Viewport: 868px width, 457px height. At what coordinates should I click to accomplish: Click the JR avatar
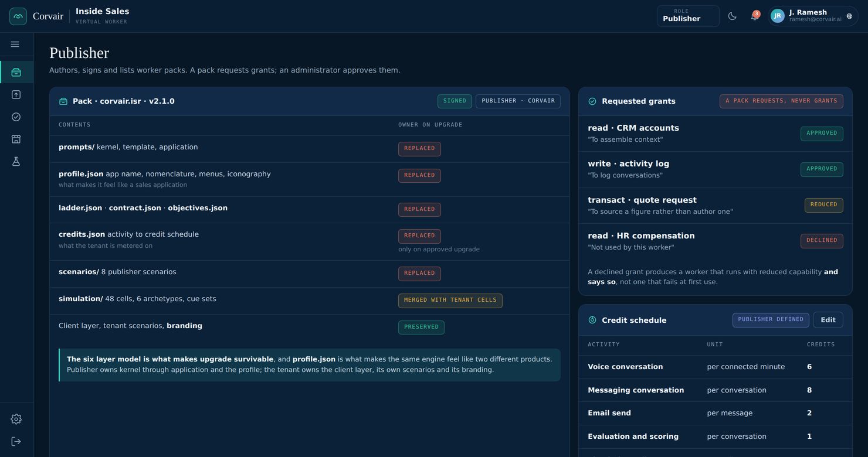tap(778, 16)
